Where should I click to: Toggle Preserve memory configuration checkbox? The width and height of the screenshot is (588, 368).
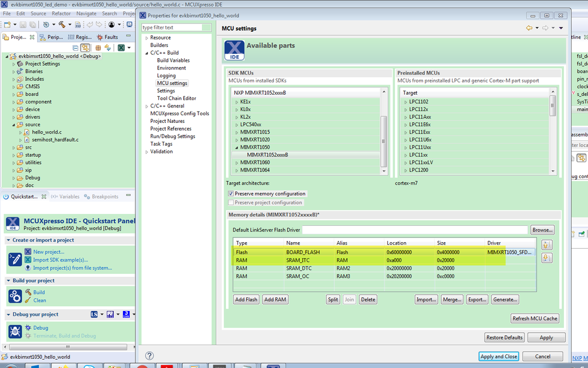tap(231, 193)
